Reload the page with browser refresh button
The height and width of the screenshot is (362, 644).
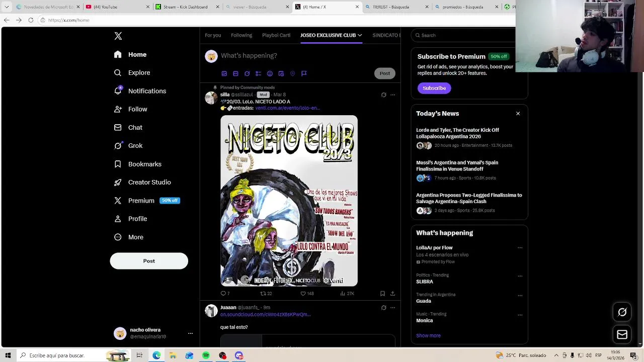pos(31,20)
